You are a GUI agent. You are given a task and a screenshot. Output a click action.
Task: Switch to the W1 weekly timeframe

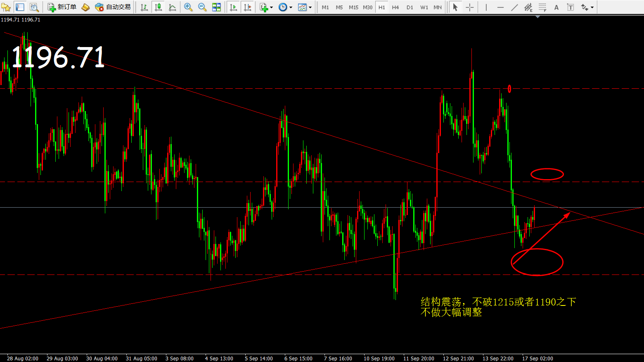click(x=424, y=7)
